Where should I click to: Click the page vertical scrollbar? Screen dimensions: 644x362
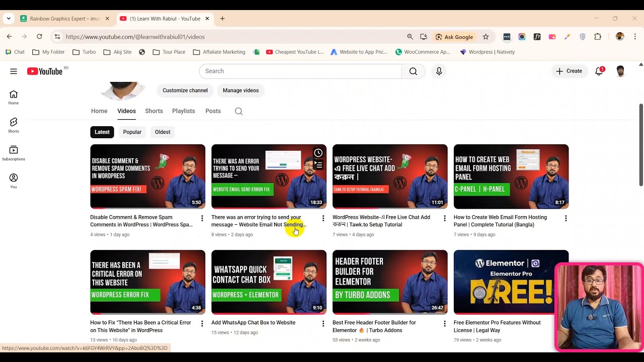tap(640, 145)
